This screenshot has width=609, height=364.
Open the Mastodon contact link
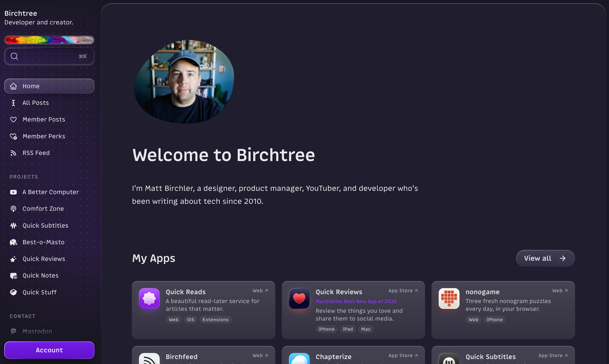[49, 331]
